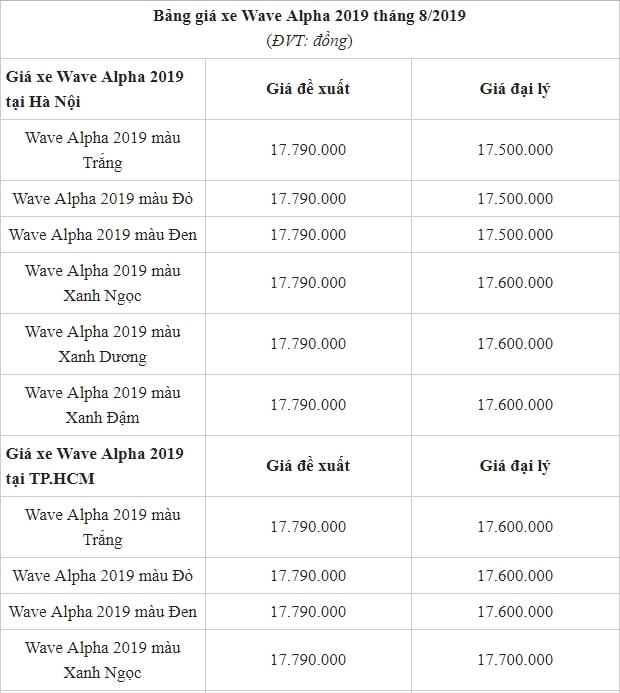Click TP.HCM màu Đỏ dealer price 17.600.000
The width and height of the screenshot is (620, 693).
click(515, 575)
